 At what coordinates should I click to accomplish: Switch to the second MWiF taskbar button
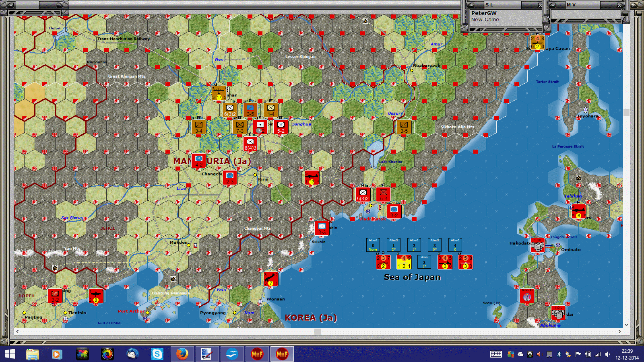click(282, 354)
